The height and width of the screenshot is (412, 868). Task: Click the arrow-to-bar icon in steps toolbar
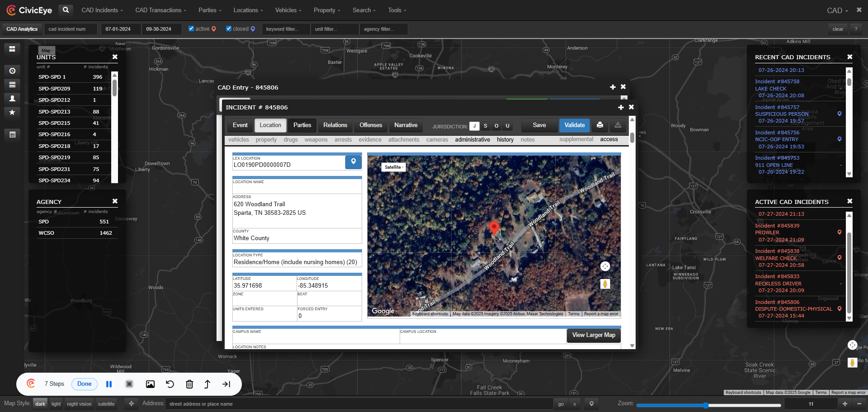pos(226,384)
